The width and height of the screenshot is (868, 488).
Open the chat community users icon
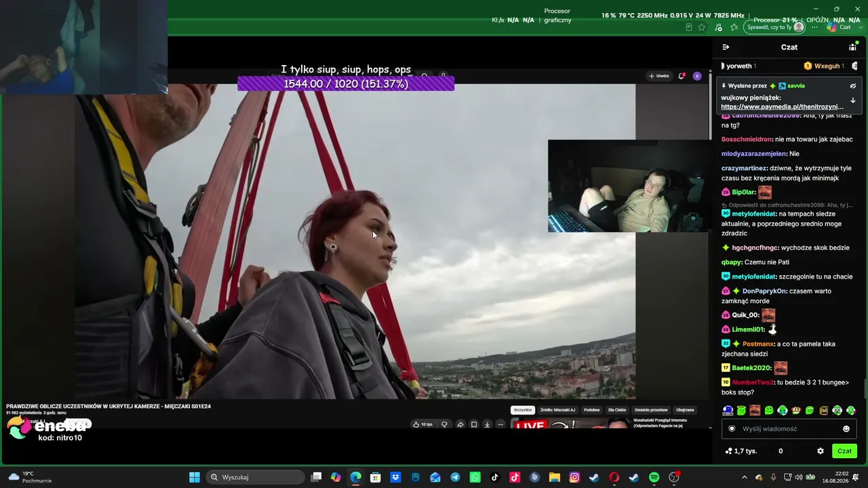(852, 47)
